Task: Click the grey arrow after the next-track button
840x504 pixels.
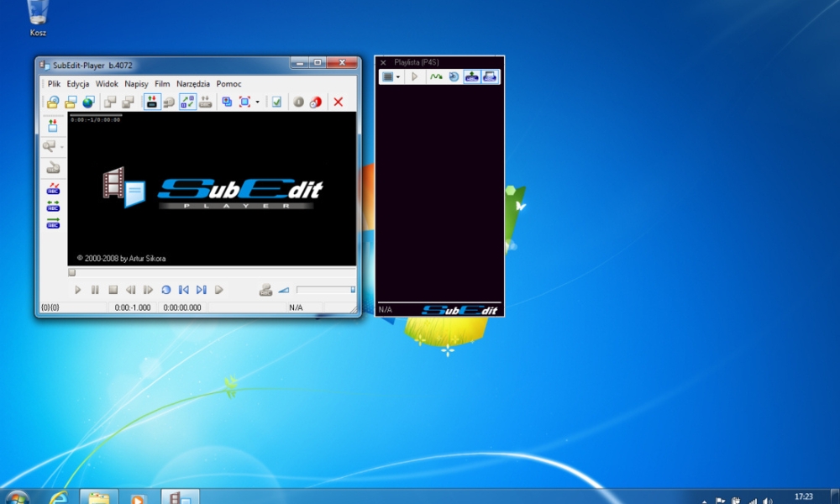Action: coord(218,290)
